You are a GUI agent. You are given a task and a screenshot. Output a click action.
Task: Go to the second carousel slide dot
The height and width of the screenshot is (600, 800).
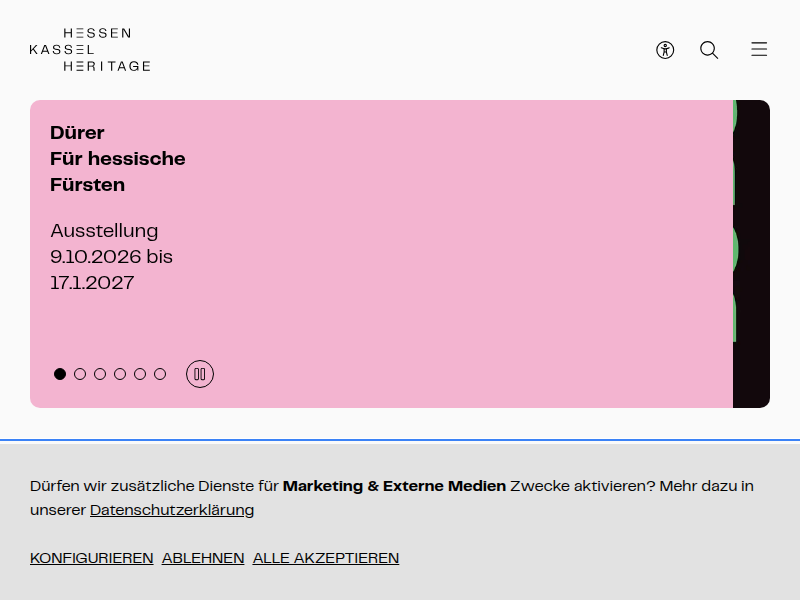[x=80, y=374]
